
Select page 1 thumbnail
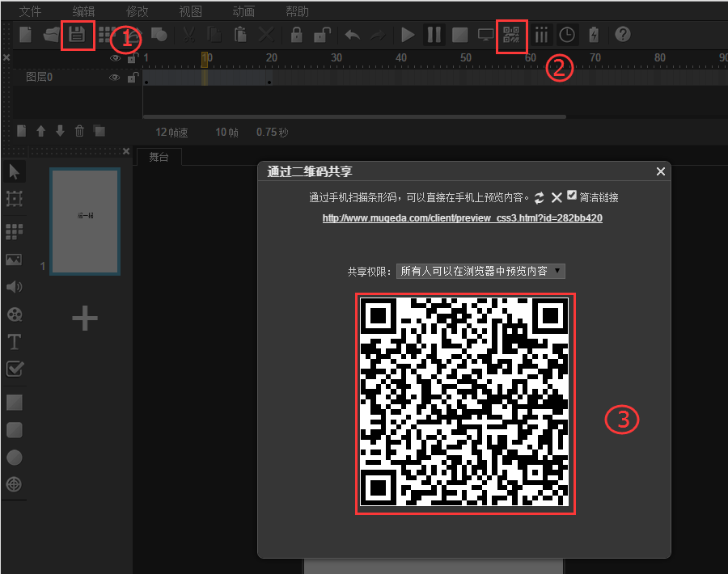click(85, 222)
